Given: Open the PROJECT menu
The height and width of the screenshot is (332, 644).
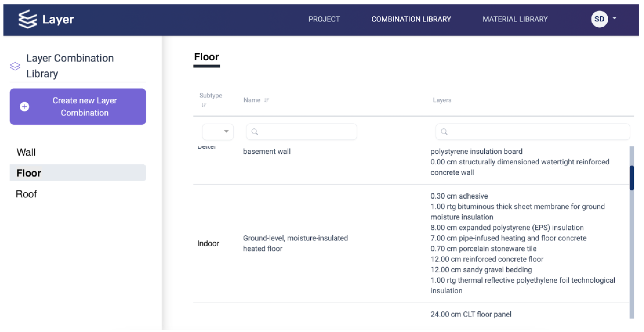Looking at the screenshot, I should 324,19.
